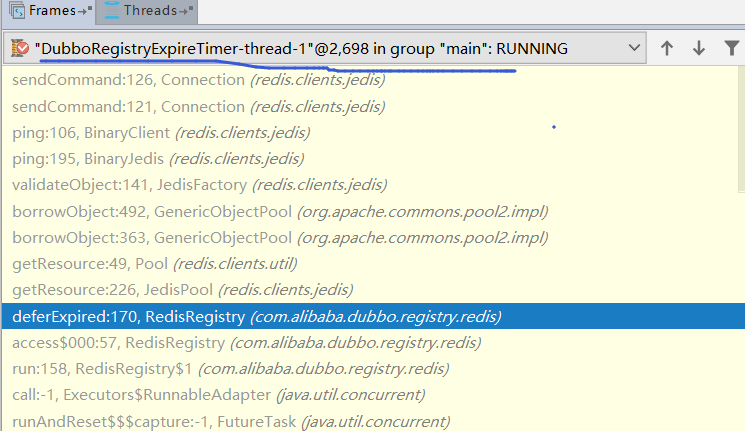Screen dimensions: 745x431
Task: Go to previous frame with up arrow
Action: click(667, 48)
